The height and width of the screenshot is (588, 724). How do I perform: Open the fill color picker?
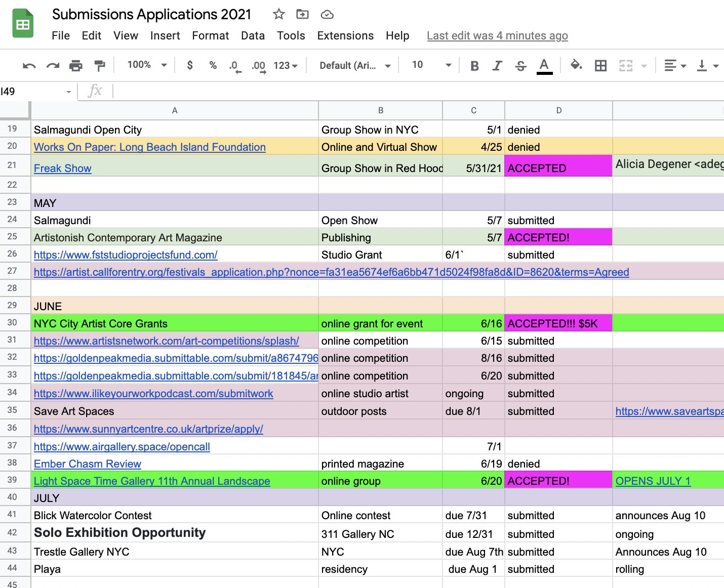[x=576, y=65]
